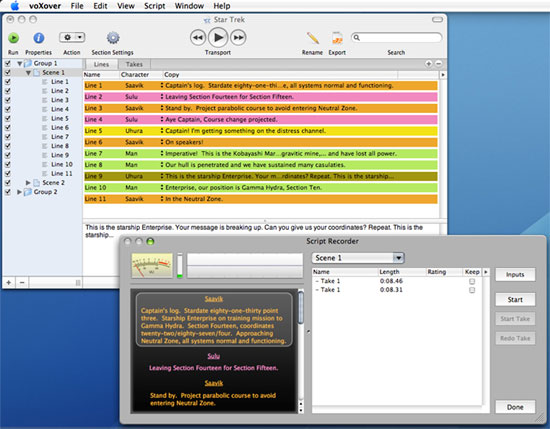The image size is (550, 429).
Task: Open the View menu
Action: click(x=126, y=6)
